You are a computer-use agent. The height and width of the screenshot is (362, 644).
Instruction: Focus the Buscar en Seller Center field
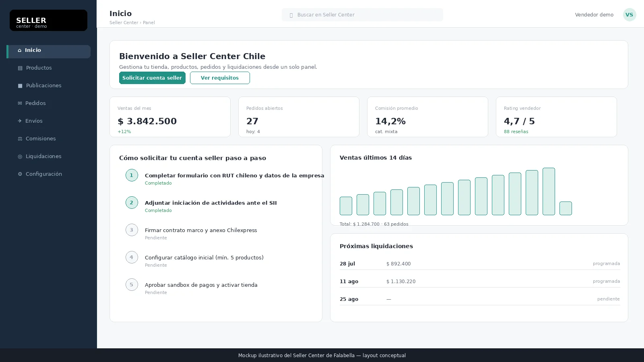click(x=362, y=15)
